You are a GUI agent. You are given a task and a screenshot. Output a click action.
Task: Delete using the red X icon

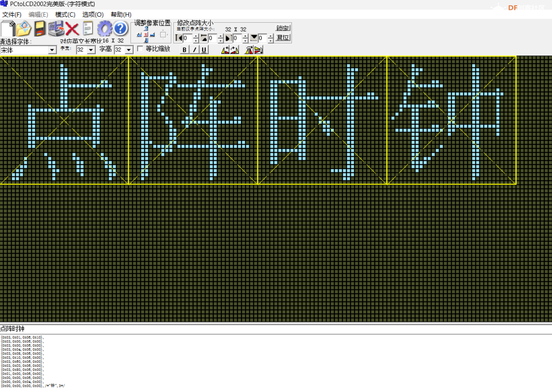(72, 29)
